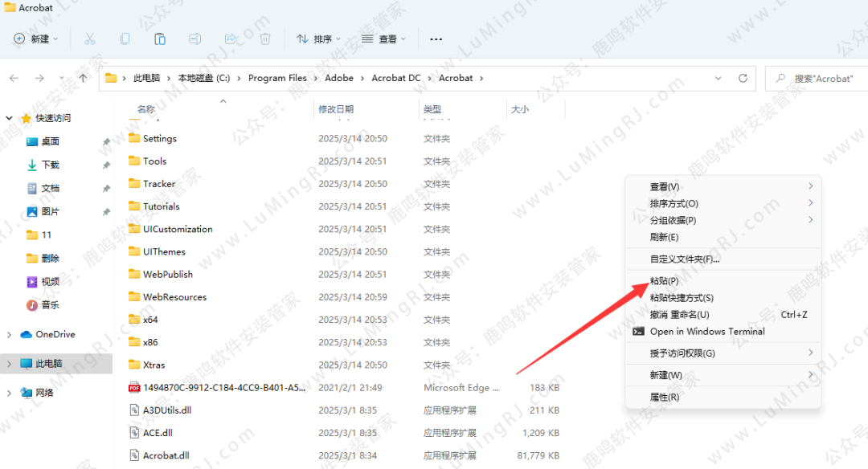Click the Rename icon in toolbar

[195, 39]
